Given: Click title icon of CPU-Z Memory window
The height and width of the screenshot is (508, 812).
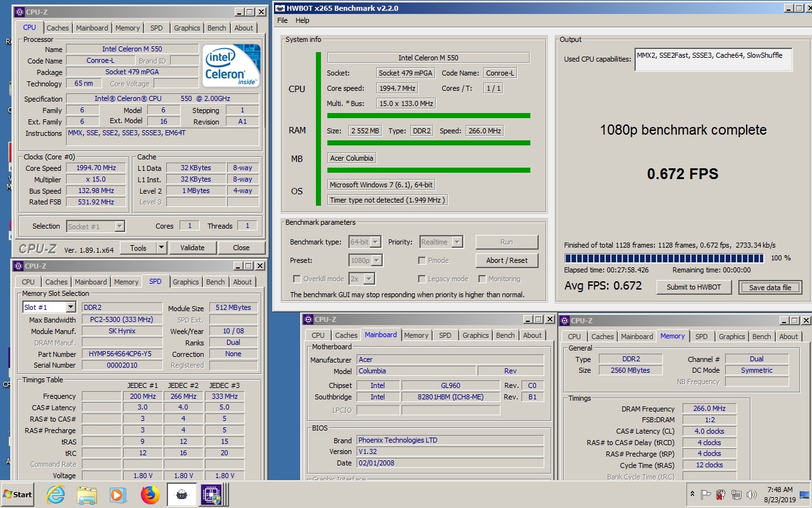Looking at the screenshot, I should point(565,321).
